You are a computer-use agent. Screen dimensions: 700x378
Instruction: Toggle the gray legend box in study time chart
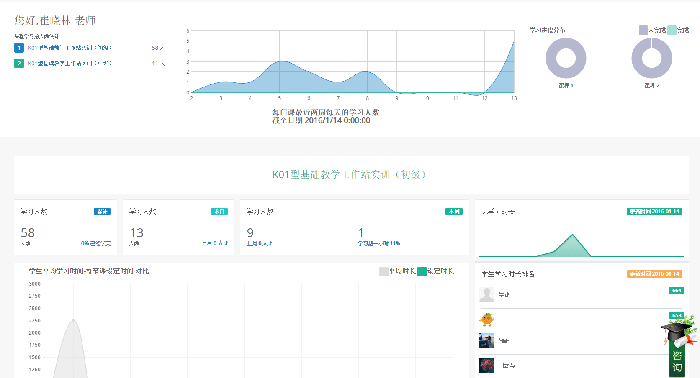tap(383, 271)
